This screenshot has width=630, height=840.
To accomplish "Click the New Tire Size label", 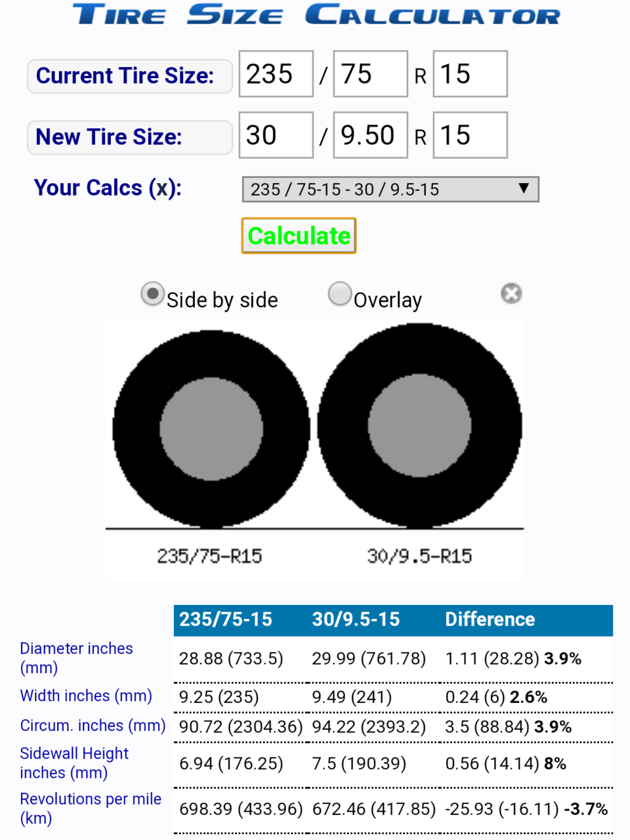I will coord(130,137).
